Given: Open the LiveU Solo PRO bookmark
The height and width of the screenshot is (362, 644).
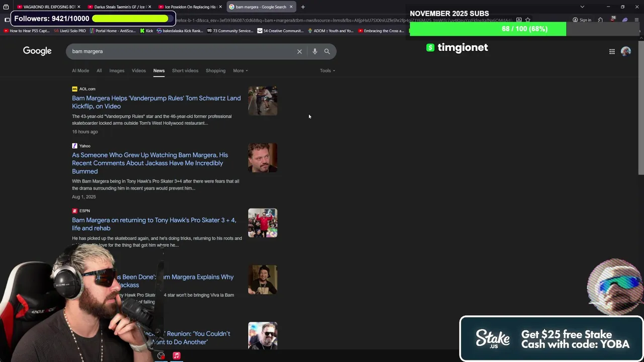Looking at the screenshot, I should tap(69, 31).
